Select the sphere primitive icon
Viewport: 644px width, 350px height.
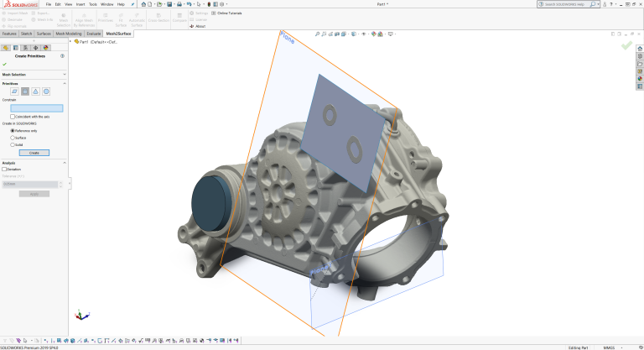(46, 91)
